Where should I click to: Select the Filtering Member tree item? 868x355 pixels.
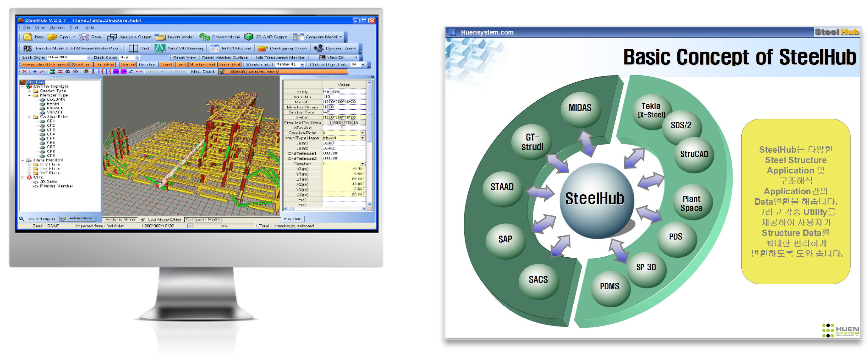click(x=56, y=186)
